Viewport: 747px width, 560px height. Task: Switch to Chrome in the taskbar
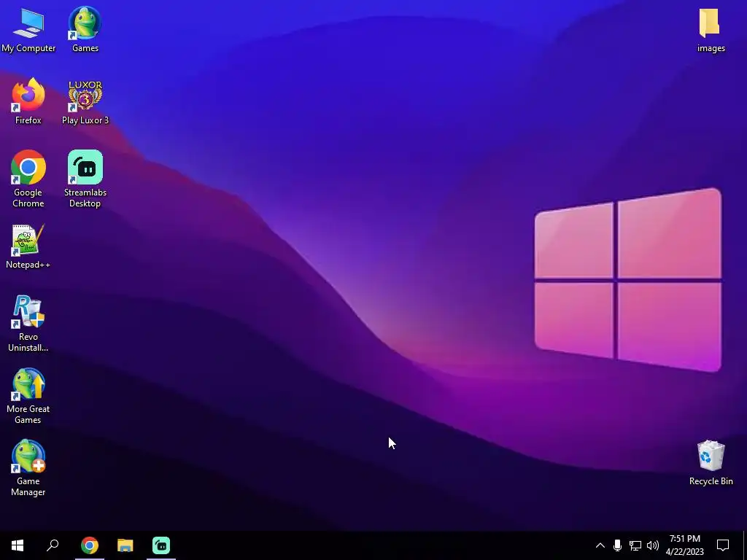point(90,545)
